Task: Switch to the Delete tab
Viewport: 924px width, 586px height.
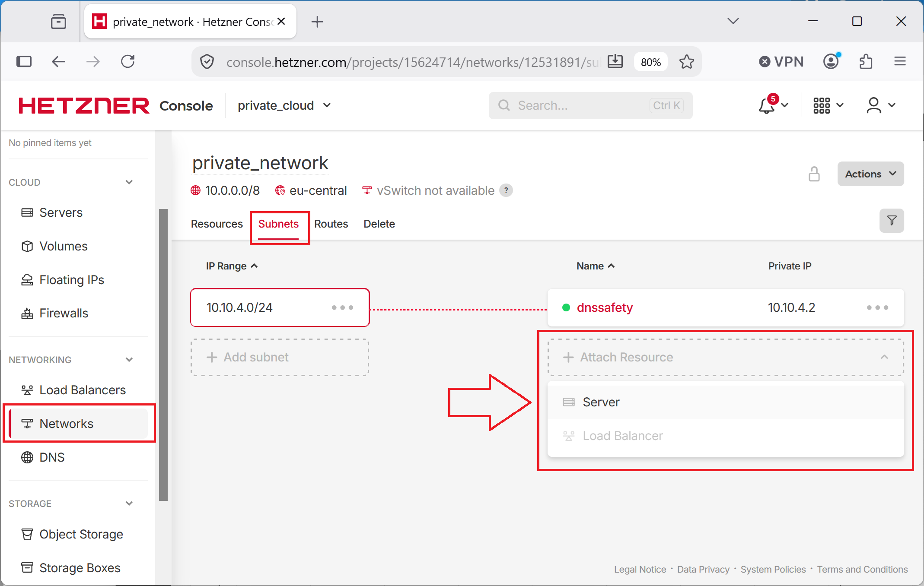Action: point(379,224)
